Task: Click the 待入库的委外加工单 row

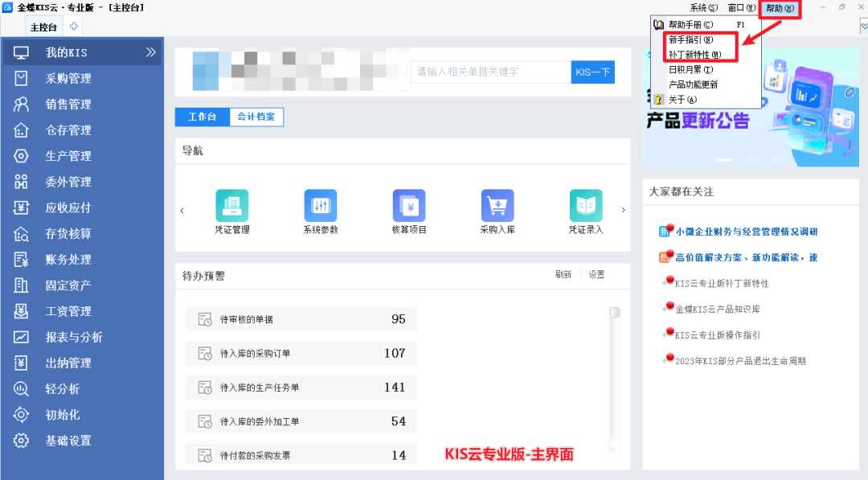Action: coord(301,421)
